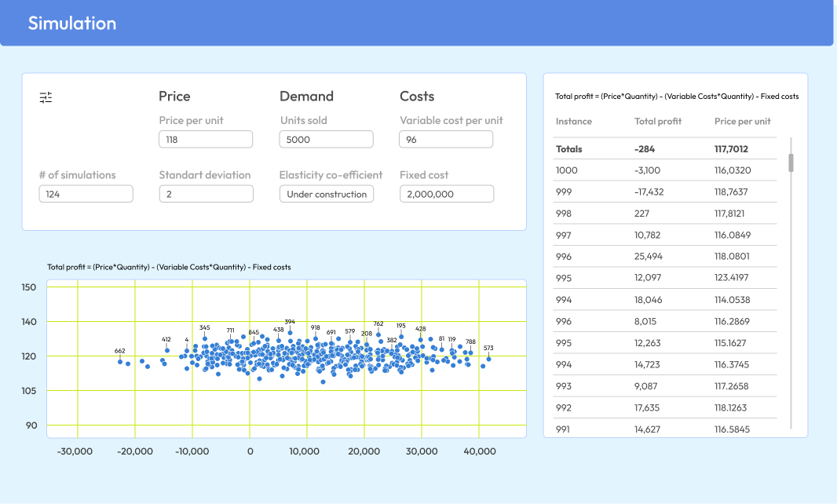
Task: Click the row for instance 998
Action: pos(665,214)
